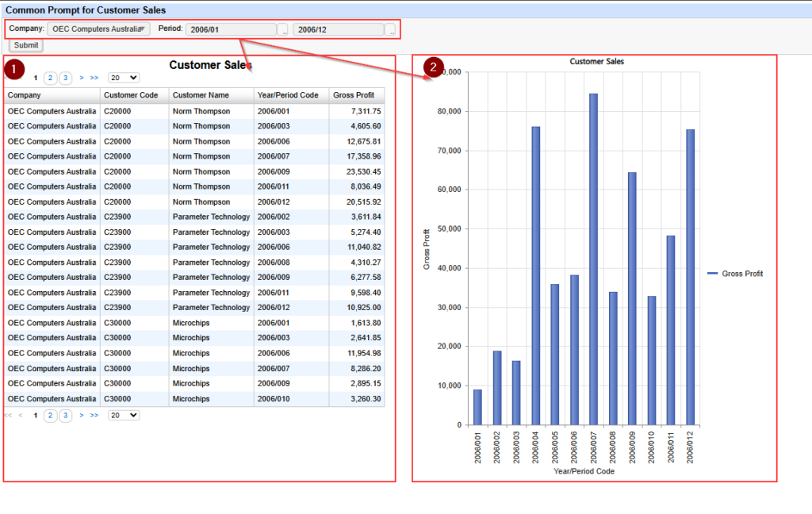The image size is (812, 514).
Task: Go to page 2 in top pager
Action: pos(50,78)
